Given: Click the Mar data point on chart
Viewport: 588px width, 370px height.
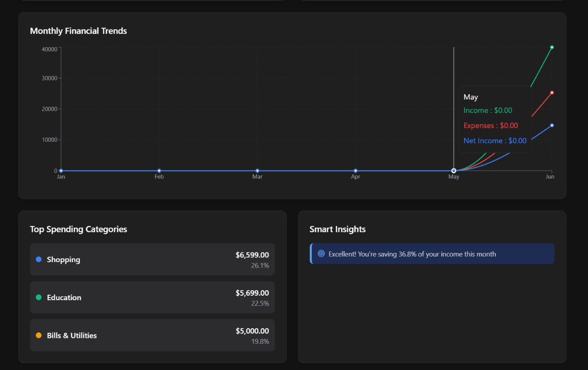Looking at the screenshot, I should tap(257, 171).
